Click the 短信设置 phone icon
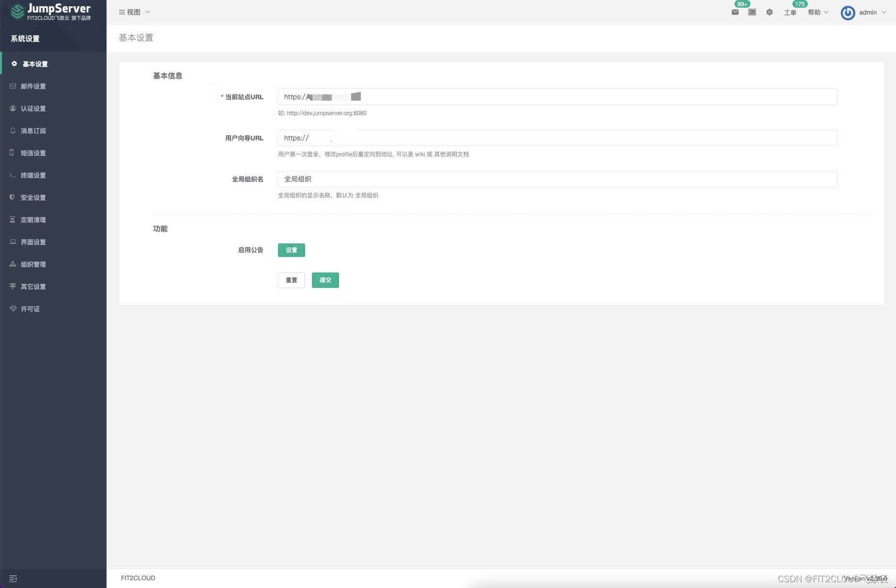Viewport: 896px width, 588px height. coord(12,152)
